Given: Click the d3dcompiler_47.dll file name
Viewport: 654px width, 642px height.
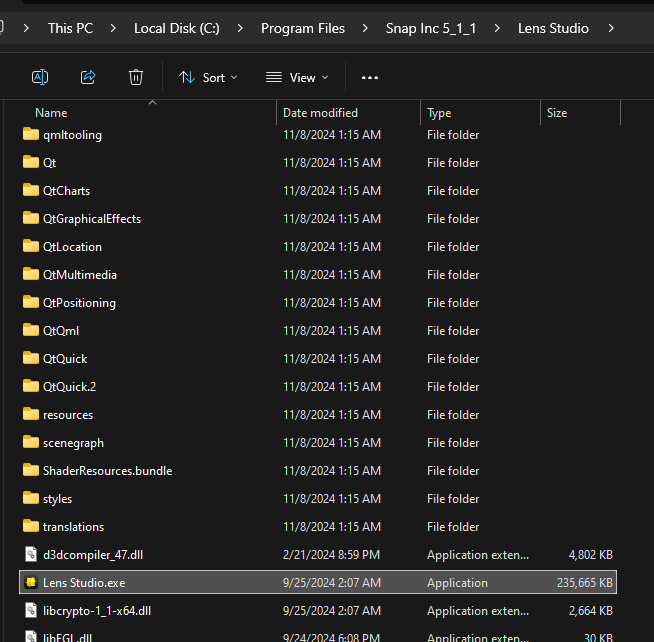Looking at the screenshot, I should (93, 555).
